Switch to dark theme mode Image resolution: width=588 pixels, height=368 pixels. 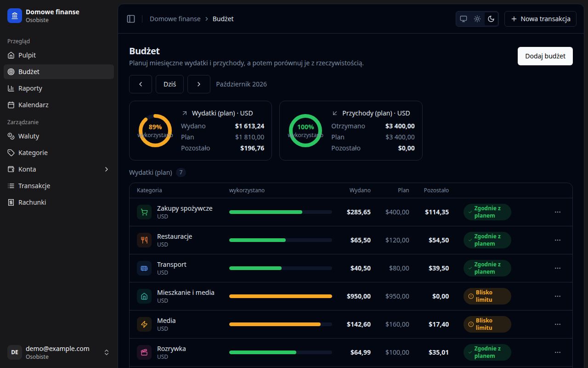pos(491,19)
